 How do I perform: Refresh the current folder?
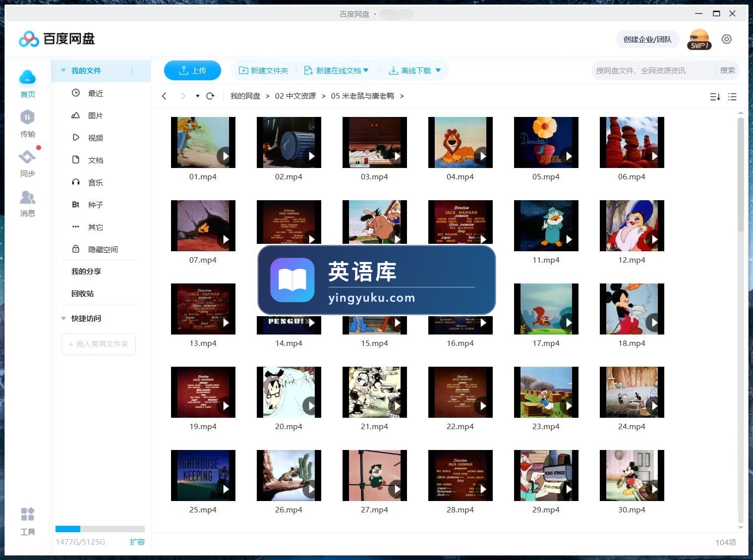click(210, 96)
